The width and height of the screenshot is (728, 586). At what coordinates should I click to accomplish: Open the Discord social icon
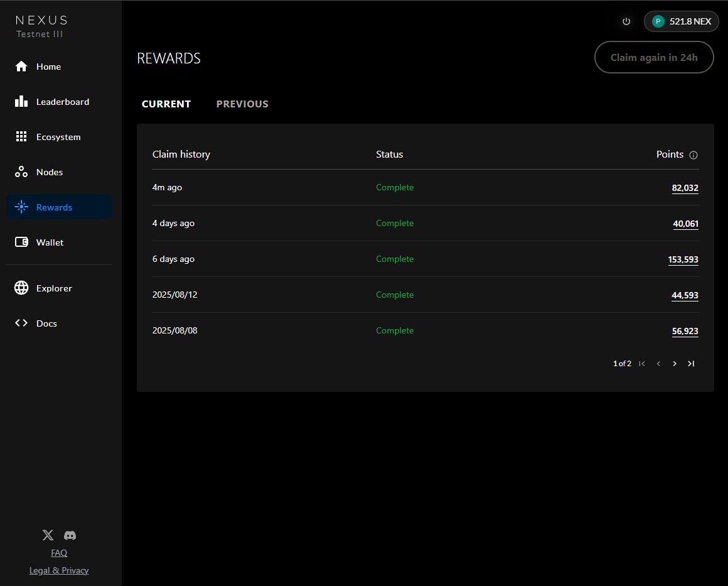[70, 535]
